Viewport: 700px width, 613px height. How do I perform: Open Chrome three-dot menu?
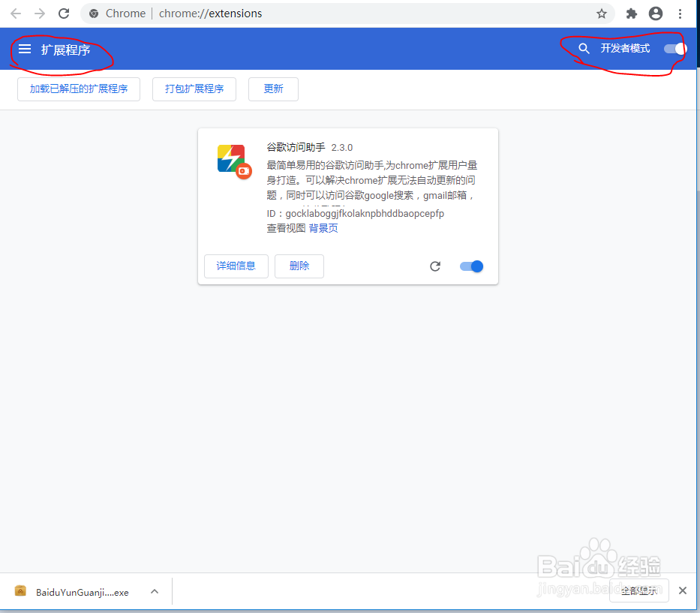680,14
